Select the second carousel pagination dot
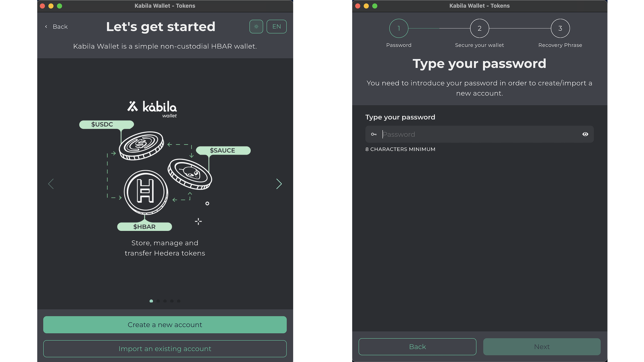This screenshot has height=362, width=644. [158, 301]
